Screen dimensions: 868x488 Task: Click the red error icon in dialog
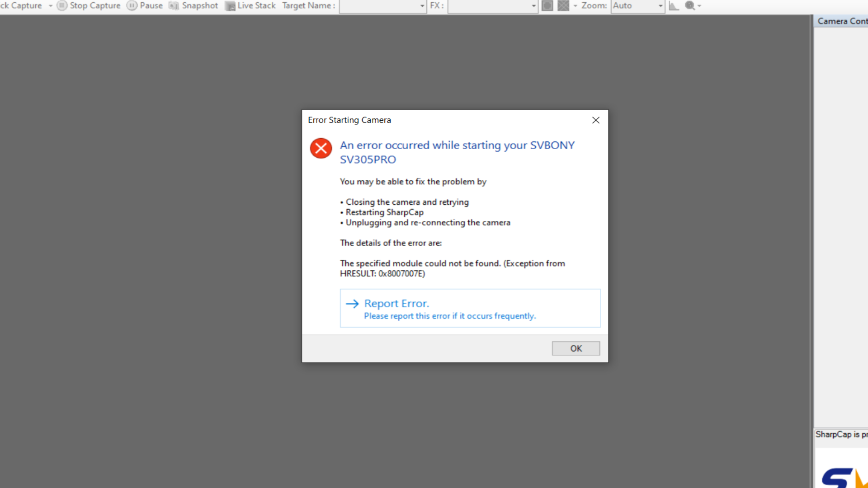321,148
